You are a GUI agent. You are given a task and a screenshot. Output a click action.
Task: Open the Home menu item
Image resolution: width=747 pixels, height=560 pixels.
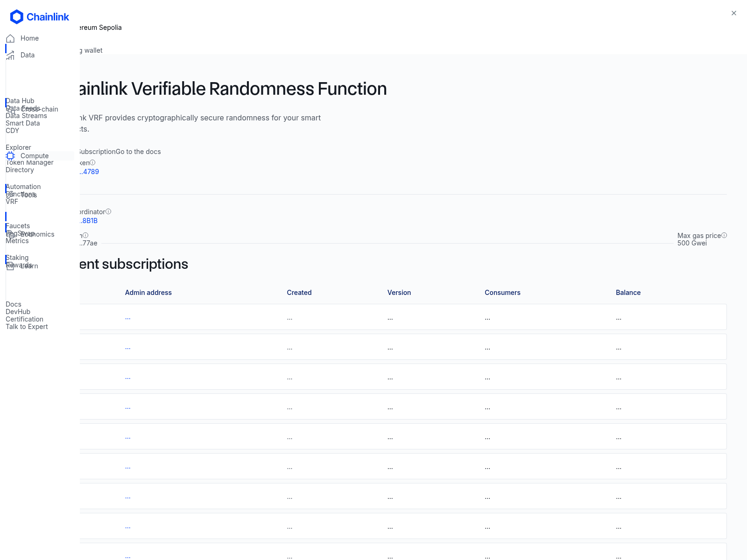click(x=29, y=38)
